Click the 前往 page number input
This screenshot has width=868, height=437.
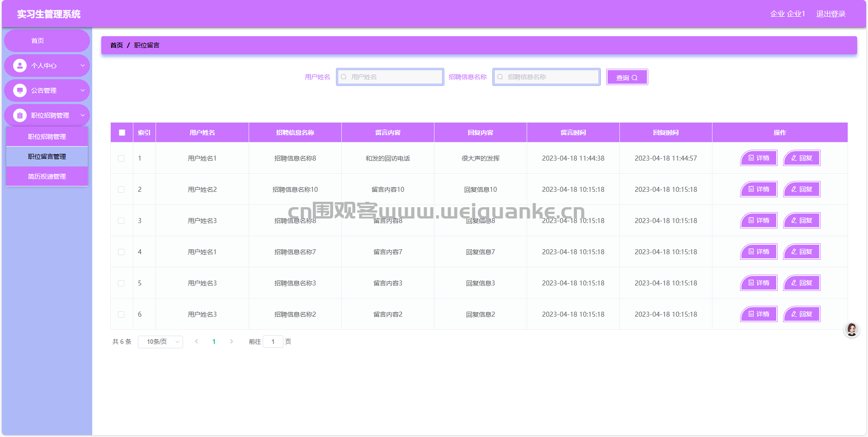[x=273, y=342]
